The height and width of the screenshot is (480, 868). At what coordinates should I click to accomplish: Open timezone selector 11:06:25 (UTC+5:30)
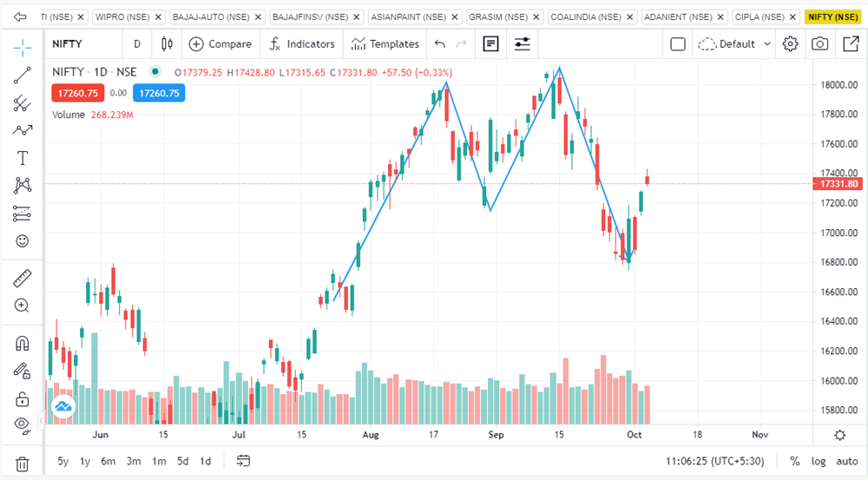coord(714,461)
